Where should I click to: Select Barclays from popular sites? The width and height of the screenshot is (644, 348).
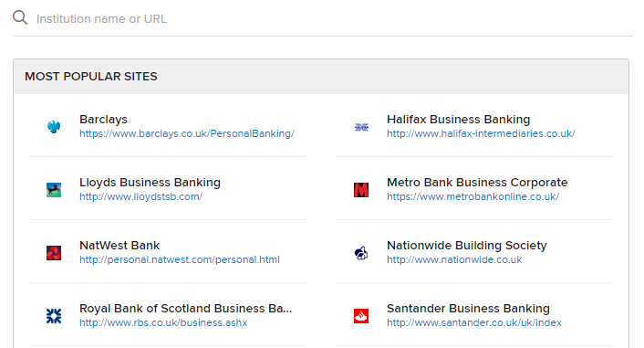103,120
